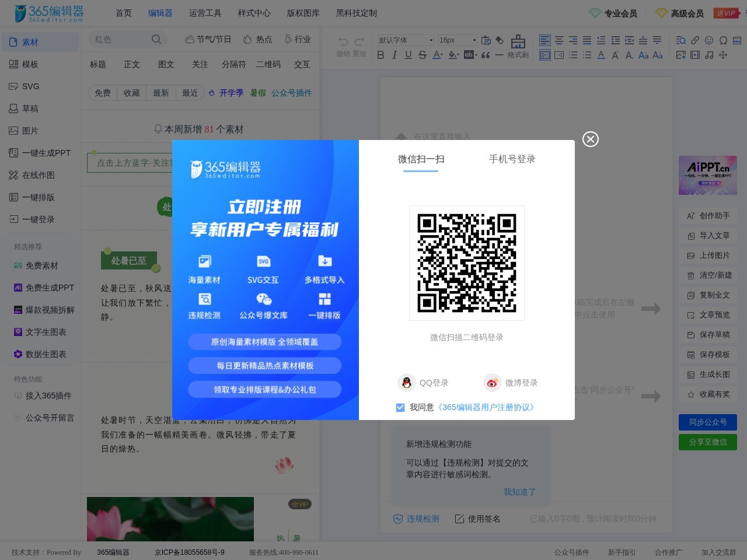Click the find and replace icon
The width and height of the screenshot is (747, 560).
[681, 40]
